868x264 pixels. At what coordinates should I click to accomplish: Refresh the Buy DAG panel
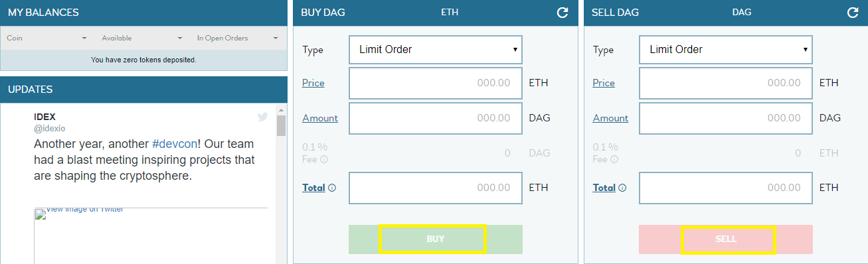point(563,13)
